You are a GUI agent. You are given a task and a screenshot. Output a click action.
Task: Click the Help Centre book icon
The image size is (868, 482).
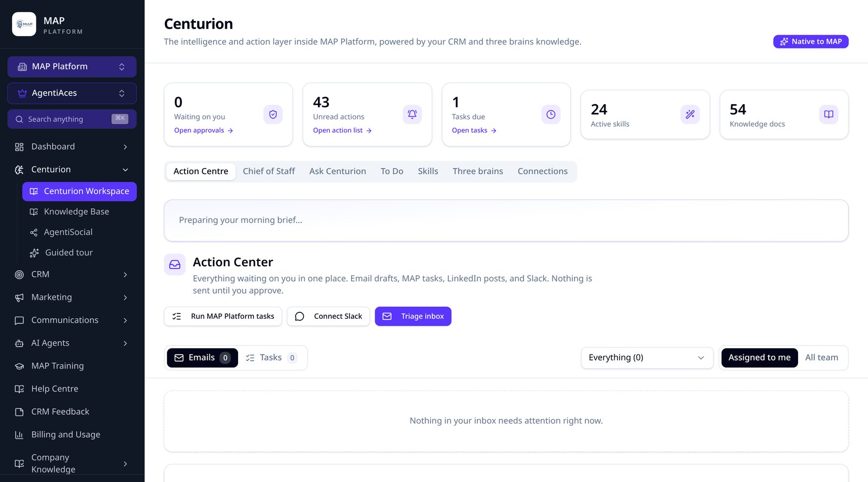[x=20, y=389]
